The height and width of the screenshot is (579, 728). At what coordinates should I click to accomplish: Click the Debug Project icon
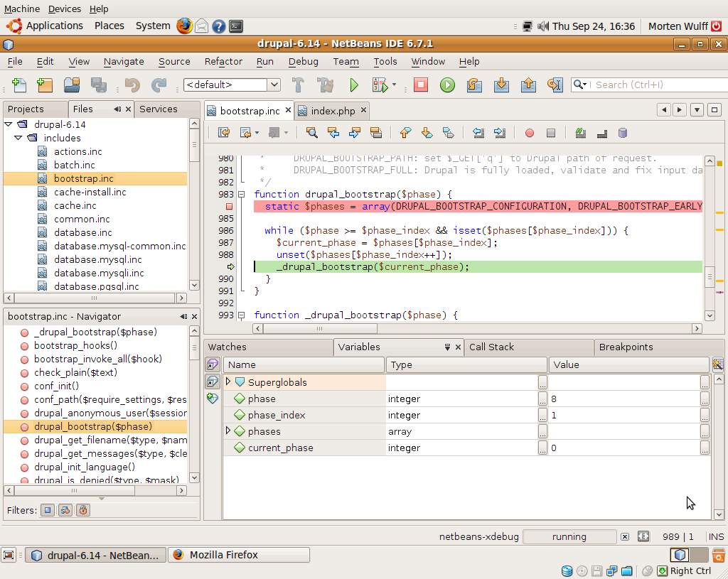pyautogui.click(x=380, y=85)
